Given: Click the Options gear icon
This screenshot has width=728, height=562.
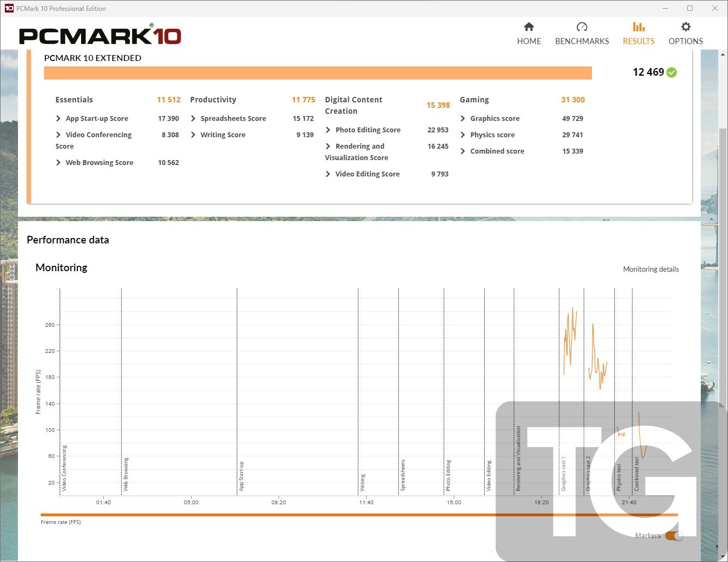Looking at the screenshot, I should click(x=686, y=27).
